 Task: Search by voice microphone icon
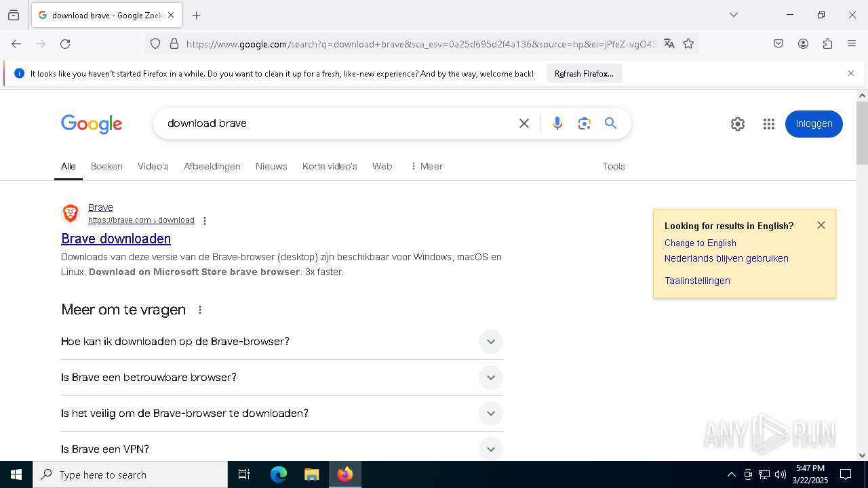click(x=557, y=123)
